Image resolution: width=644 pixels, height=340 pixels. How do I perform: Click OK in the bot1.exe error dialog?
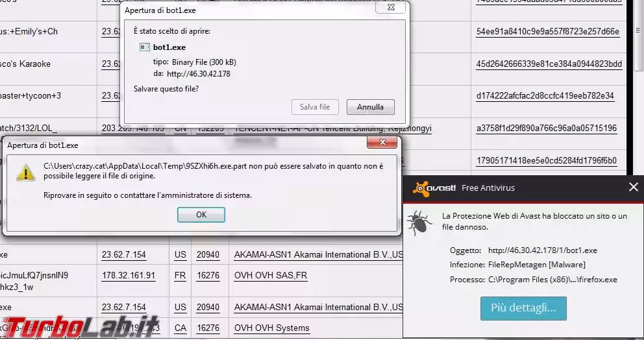click(201, 215)
